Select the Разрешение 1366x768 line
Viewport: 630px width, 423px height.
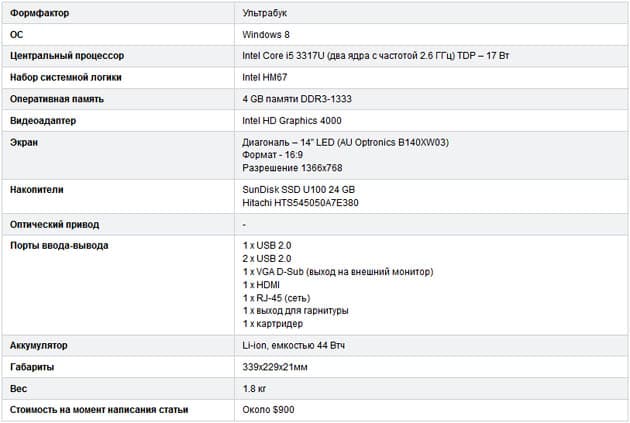[292, 168]
